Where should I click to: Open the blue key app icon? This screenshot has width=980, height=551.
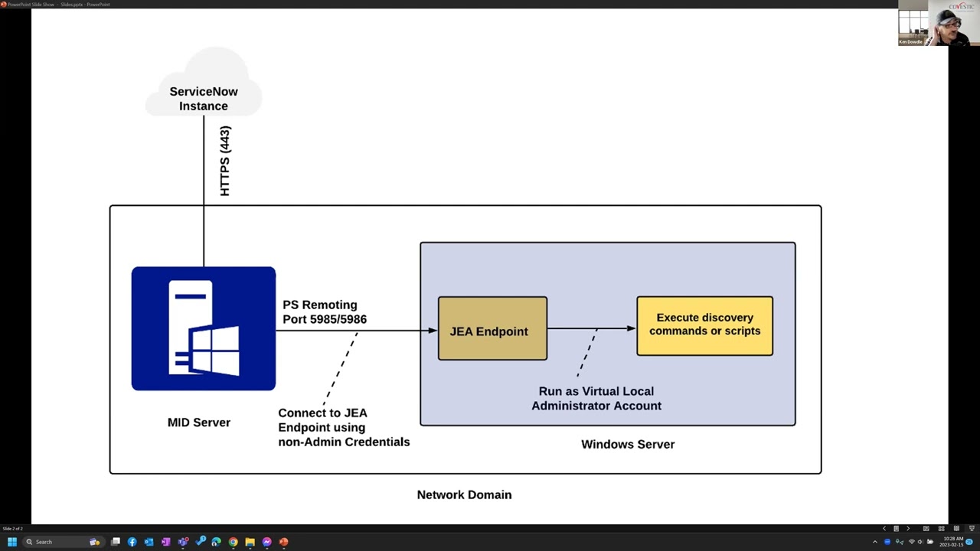pyautogui.click(x=200, y=541)
